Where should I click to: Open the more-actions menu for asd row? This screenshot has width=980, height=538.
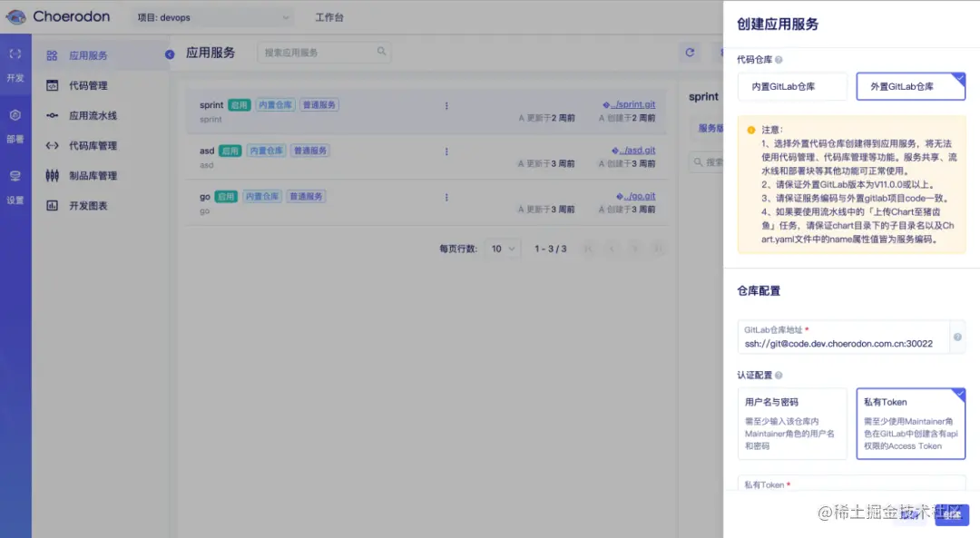446,152
